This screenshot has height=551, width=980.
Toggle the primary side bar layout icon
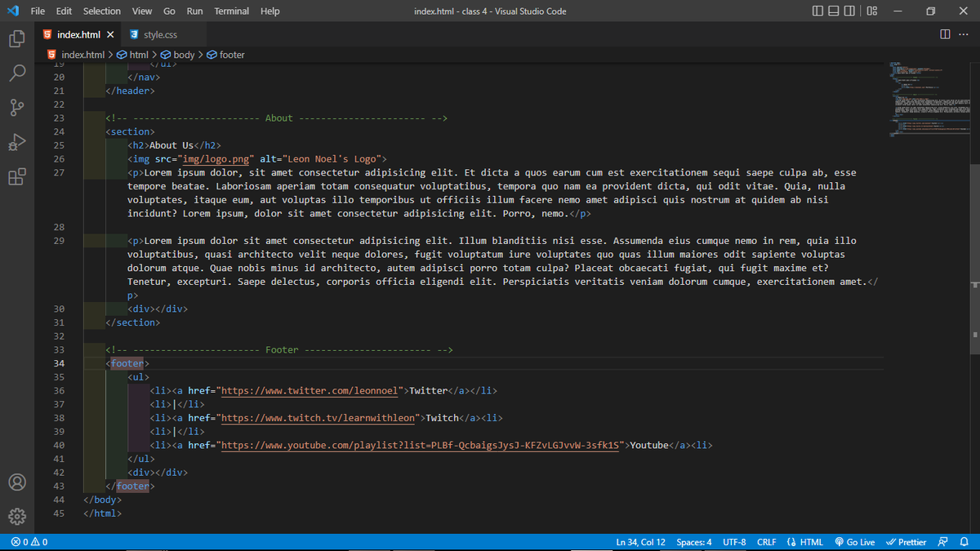(x=819, y=11)
